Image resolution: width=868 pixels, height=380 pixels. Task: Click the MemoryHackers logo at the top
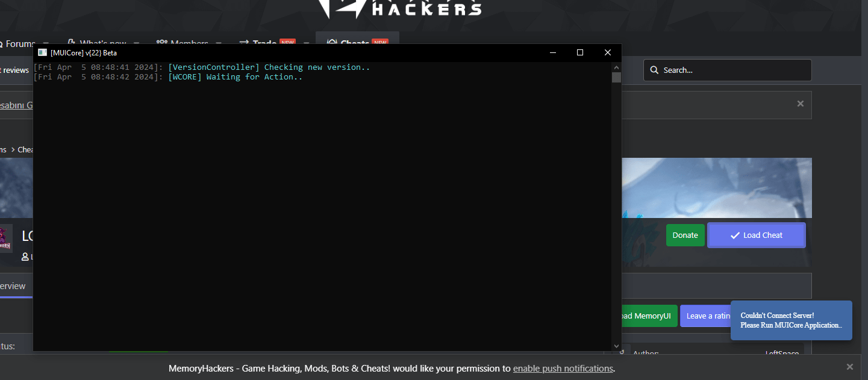tap(400, 8)
